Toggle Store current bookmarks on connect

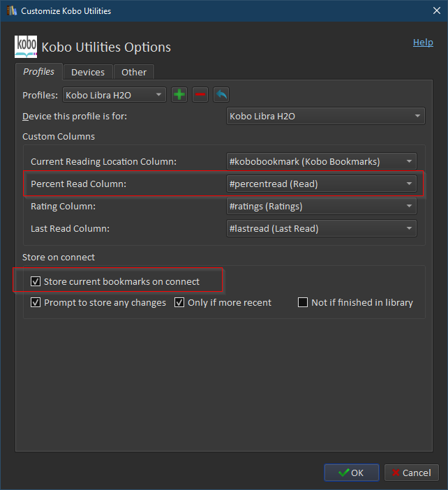[x=36, y=281]
